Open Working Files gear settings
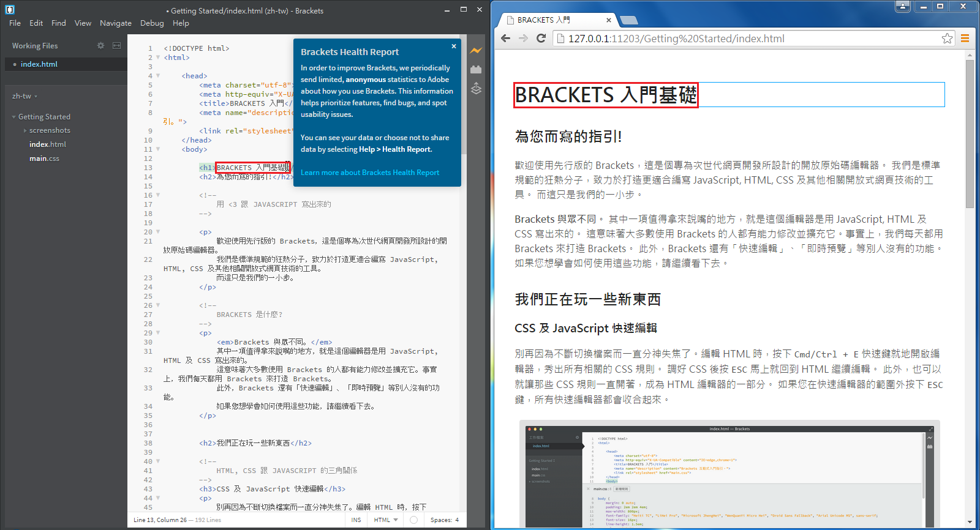980x530 pixels. pyautogui.click(x=100, y=46)
